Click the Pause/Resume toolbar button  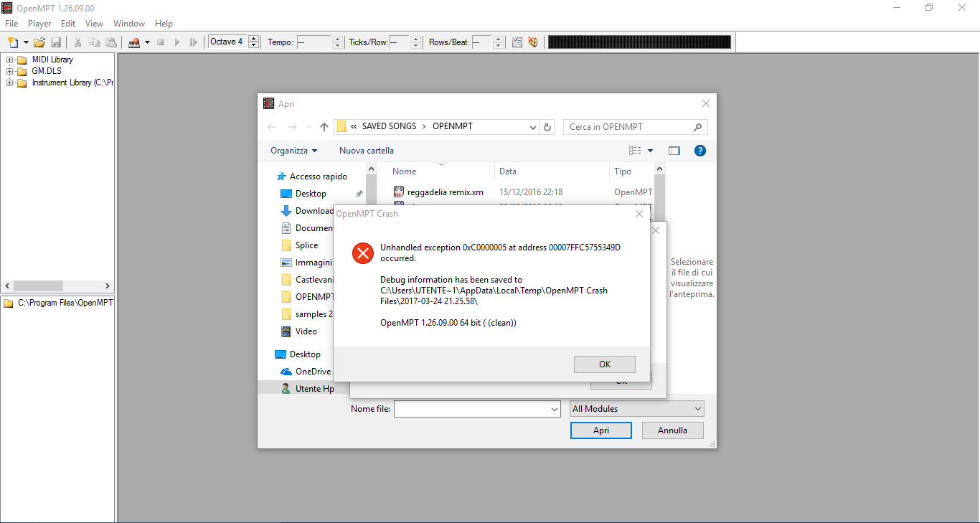194,42
